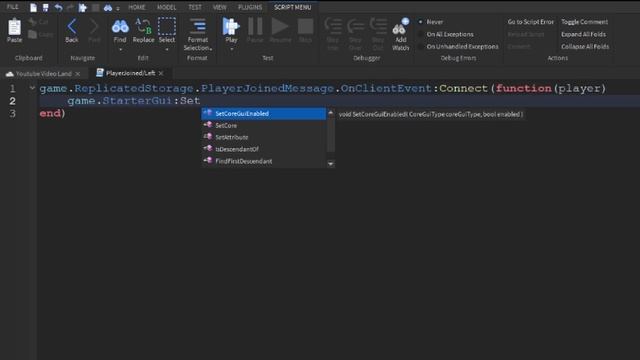Choose SetCoreGuiEnabled autocomplete suggestion
Screen dimensions: 640x360
coord(264,113)
